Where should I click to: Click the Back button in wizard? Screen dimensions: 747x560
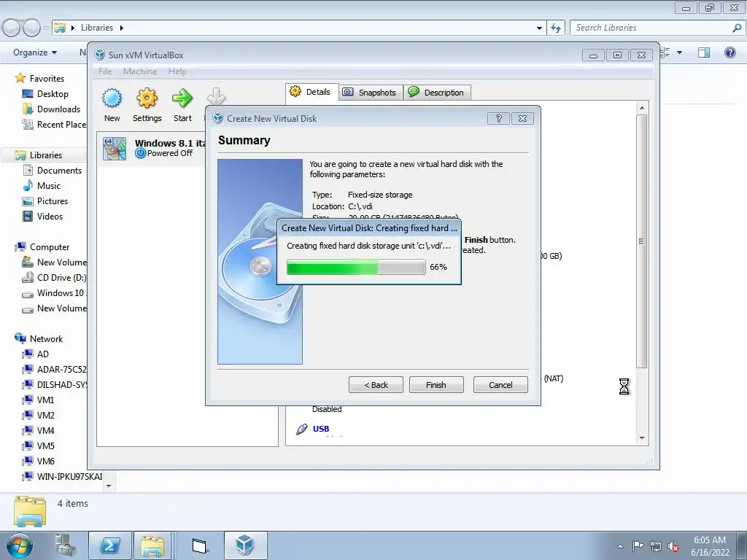376,385
